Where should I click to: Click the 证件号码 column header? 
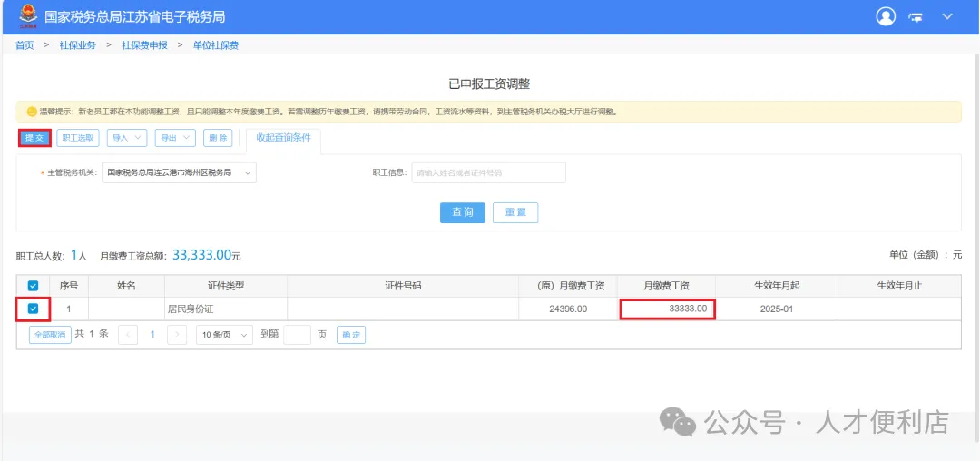tap(403, 286)
